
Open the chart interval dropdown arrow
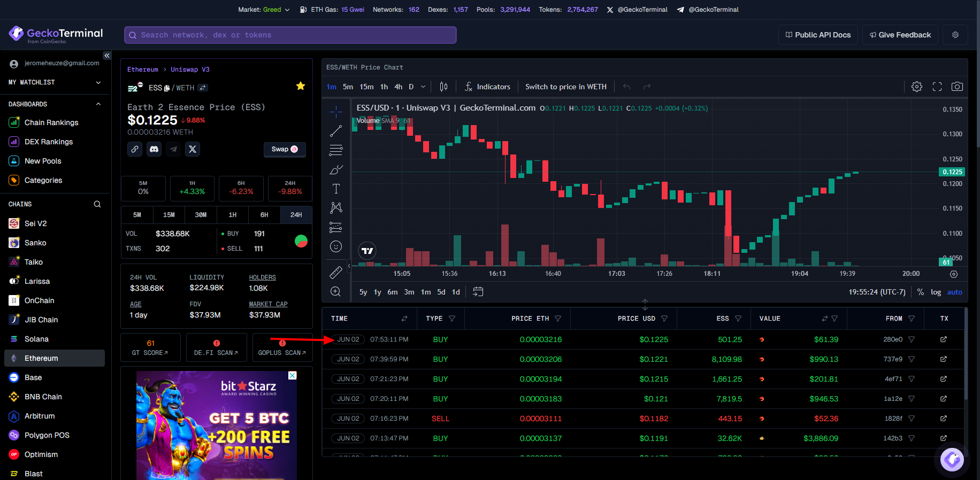(x=423, y=87)
